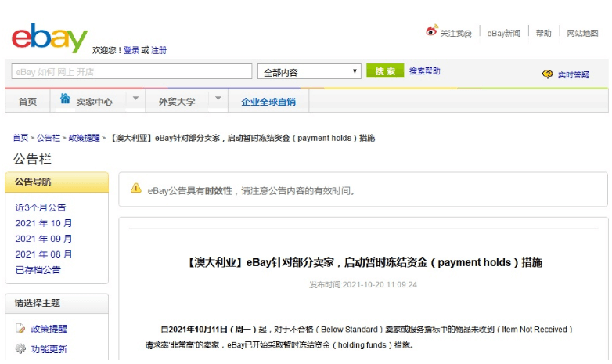Open the 外贸大学 navigation tab
The image size is (612, 364).
177,102
